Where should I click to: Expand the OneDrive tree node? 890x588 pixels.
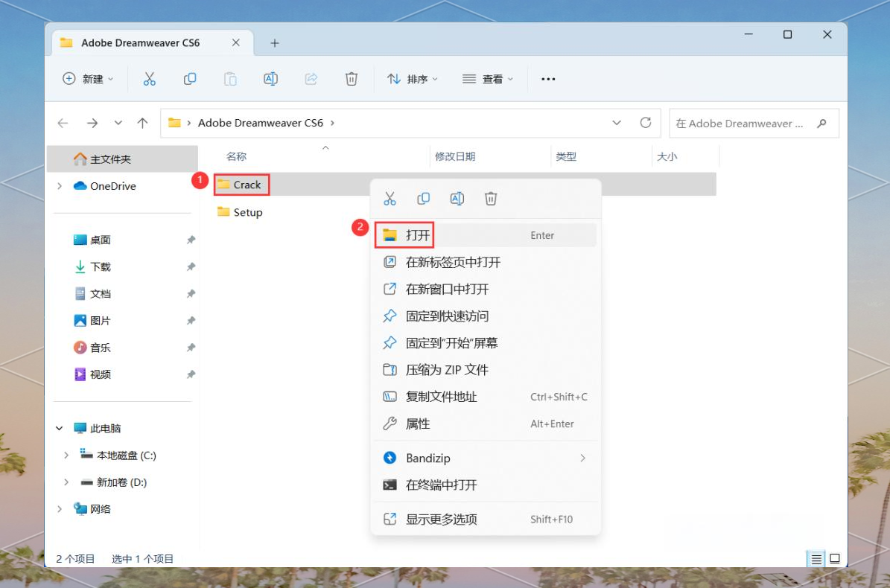pos(60,186)
